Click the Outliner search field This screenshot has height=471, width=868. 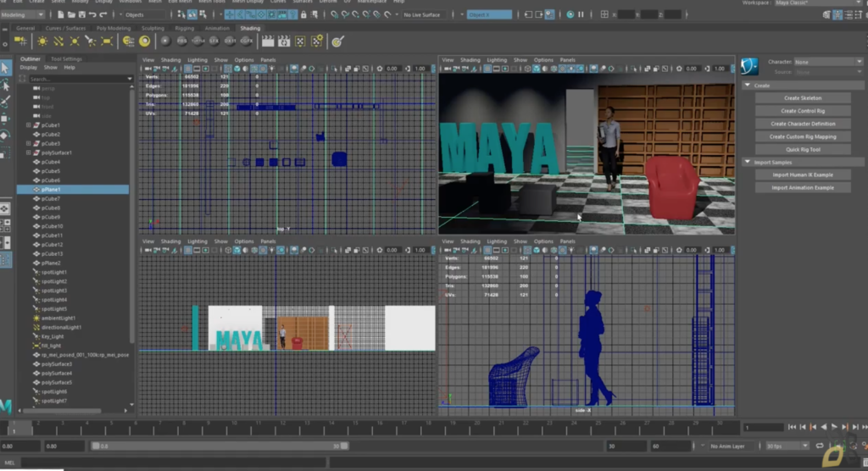coord(81,79)
